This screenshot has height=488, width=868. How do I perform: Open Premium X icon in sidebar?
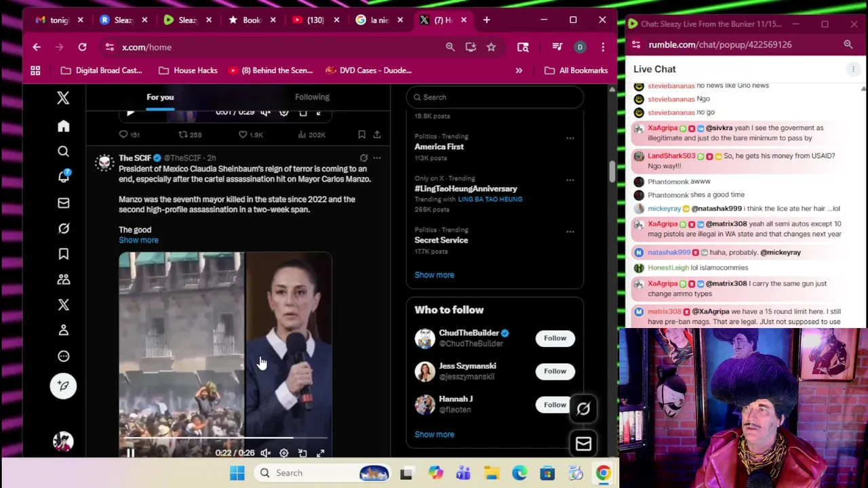(x=63, y=305)
